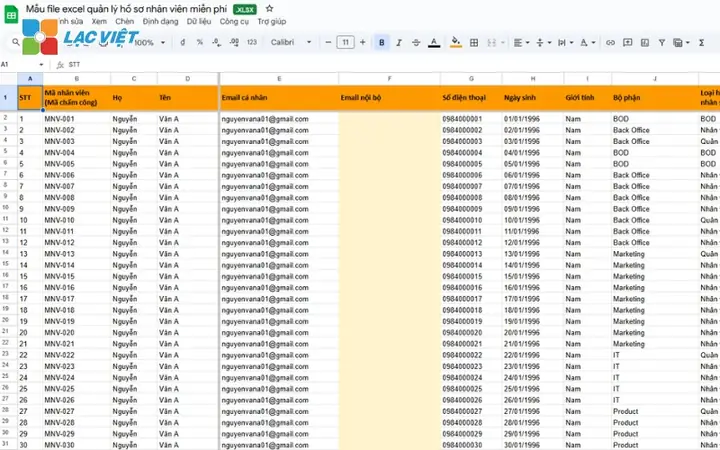Apply currency format (đ) button

pos(182,42)
